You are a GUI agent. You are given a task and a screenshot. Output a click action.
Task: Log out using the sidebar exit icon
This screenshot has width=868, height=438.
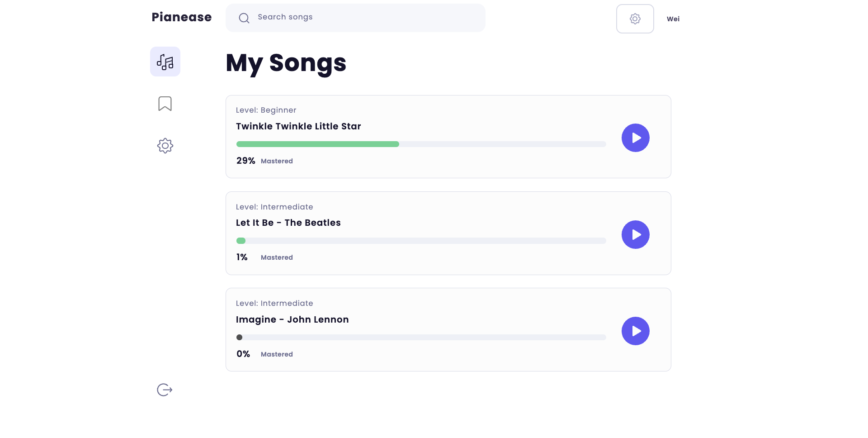164,389
